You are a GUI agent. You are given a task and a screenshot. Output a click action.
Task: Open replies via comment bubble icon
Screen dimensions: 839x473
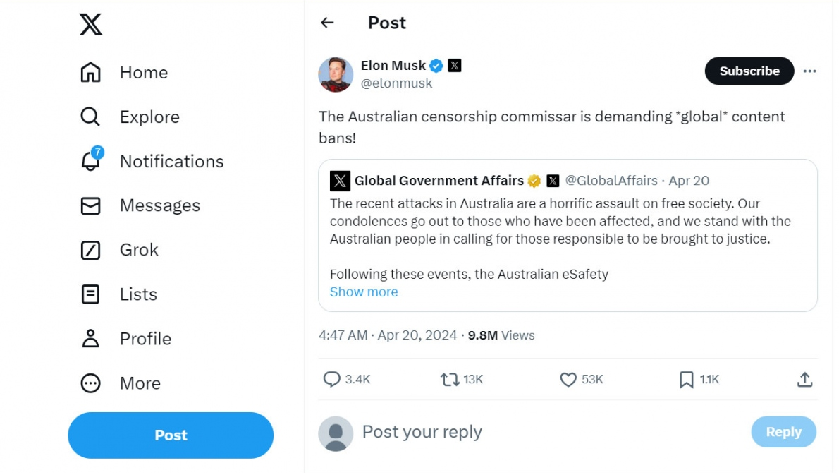333,380
